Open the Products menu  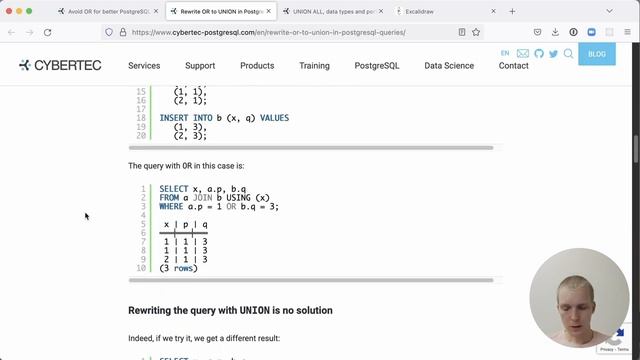coord(257,66)
